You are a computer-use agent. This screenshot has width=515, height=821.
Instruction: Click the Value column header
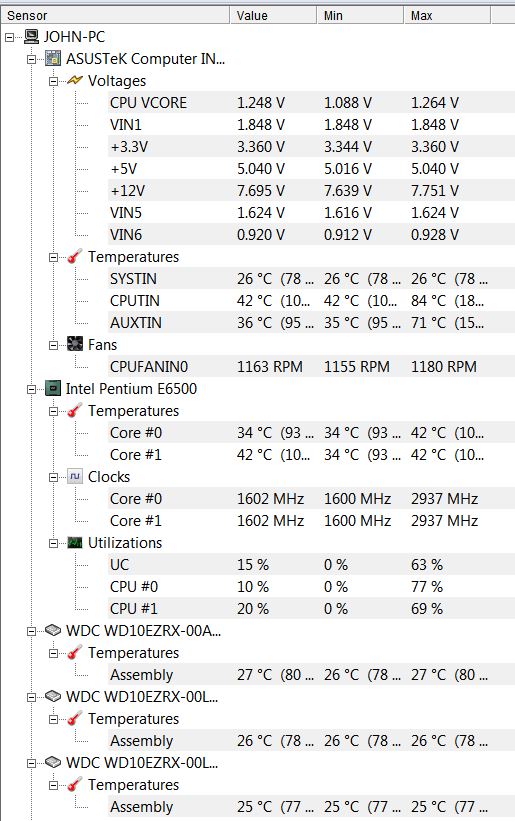click(273, 16)
